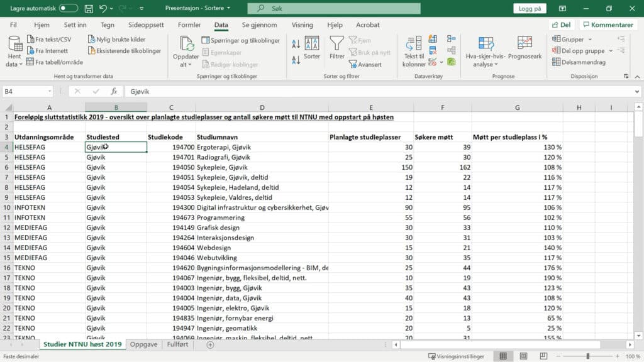644x362 pixels.
Task: Click the Consolidate icon in Dataverktøy
Action: coord(452,39)
